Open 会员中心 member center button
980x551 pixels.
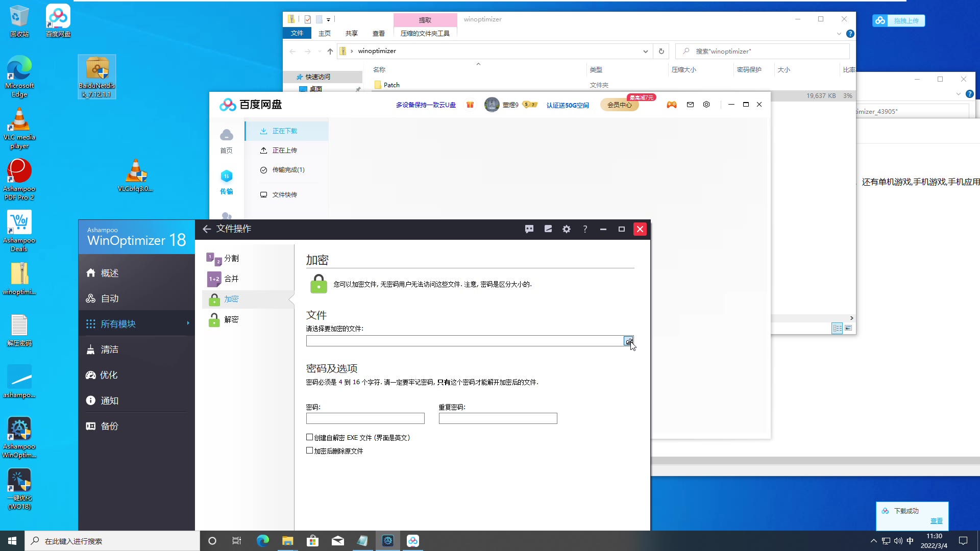point(619,105)
